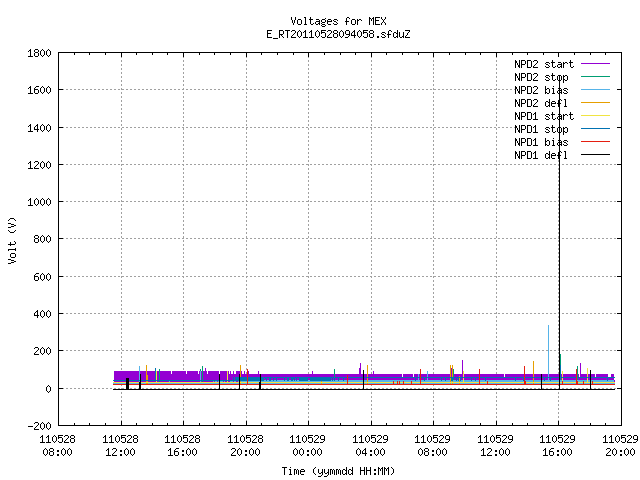Click the 1000 y-axis tick value
This screenshot has width=640, height=480.
[39, 202]
